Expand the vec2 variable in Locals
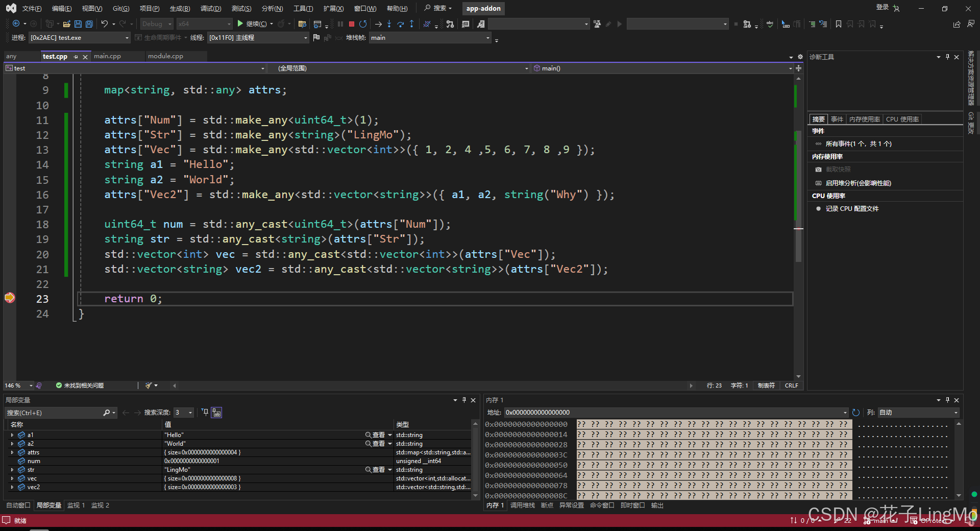This screenshot has height=531, width=980. 12,487
